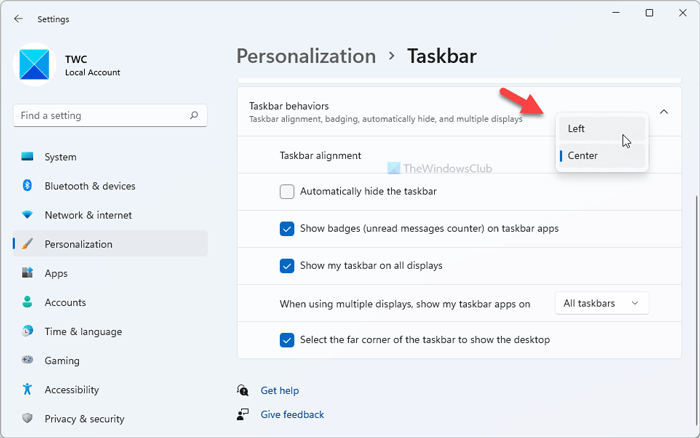Image resolution: width=700 pixels, height=438 pixels.
Task: Click the System monitor icon in sidebar
Action: pyautogui.click(x=27, y=157)
